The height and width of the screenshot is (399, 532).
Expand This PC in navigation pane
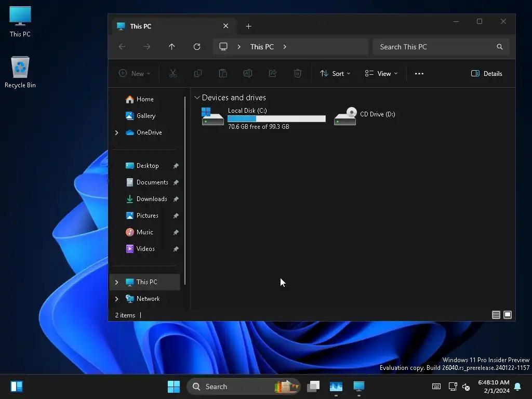pyautogui.click(x=117, y=282)
